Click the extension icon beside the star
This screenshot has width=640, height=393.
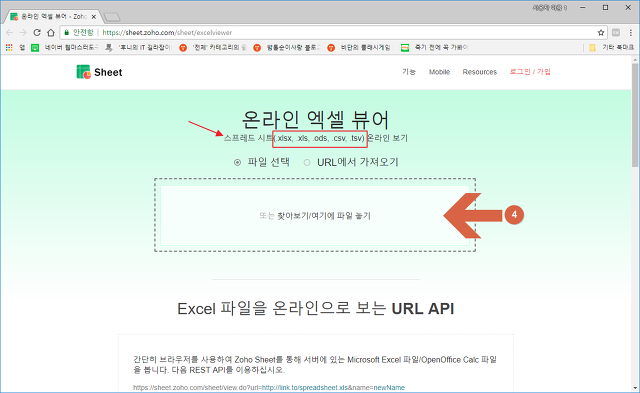pyautogui.click(x=616, y=33)
